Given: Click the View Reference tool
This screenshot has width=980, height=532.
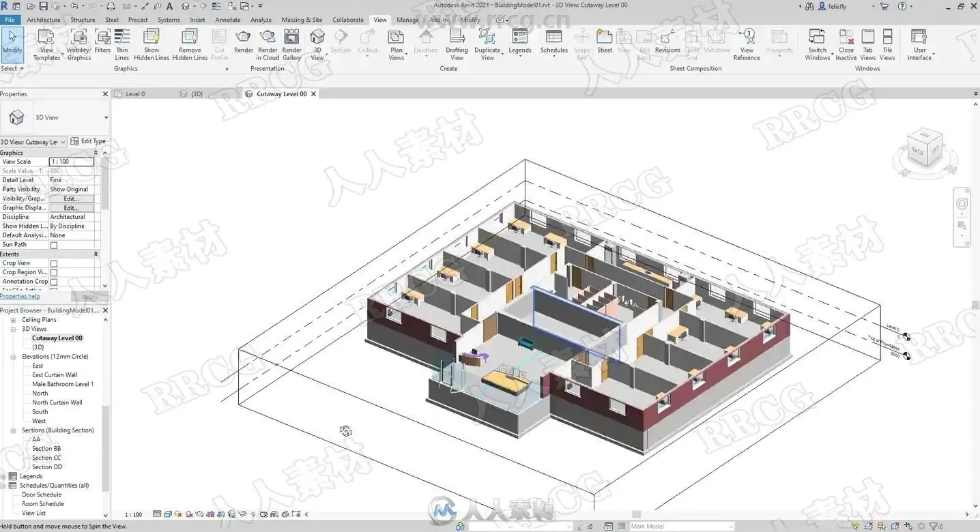Looking at the screenshot, I should click(747, 45).
